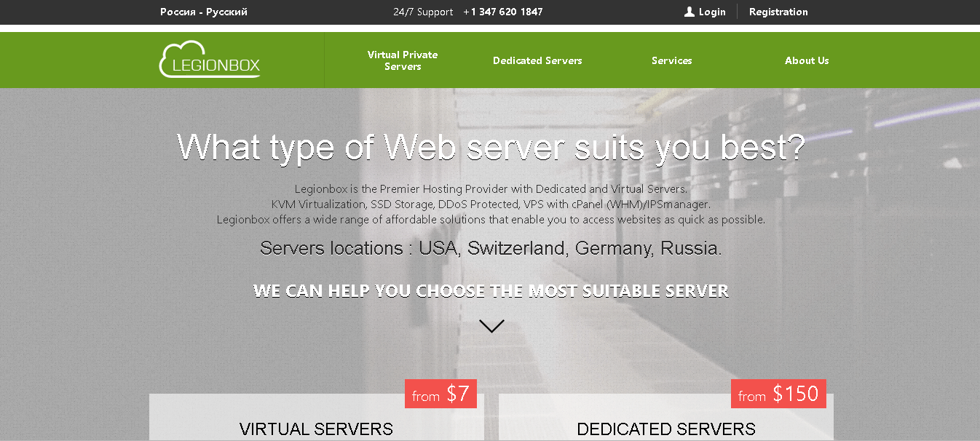The image size is (980, 441).
Task: Open the Virtual Private Servers menu
Action: click(403, 60)
